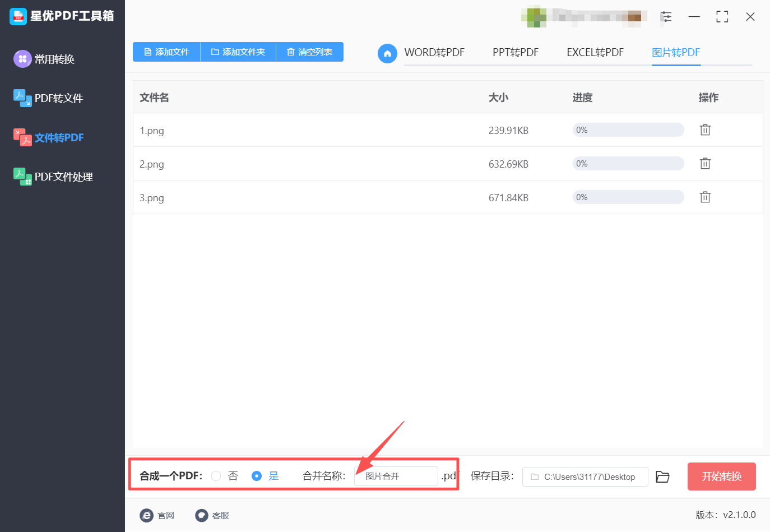The width and height of the screenshot is (770, 532).
Task: Open the EXCEL转PDF tab
Action: 595,53
